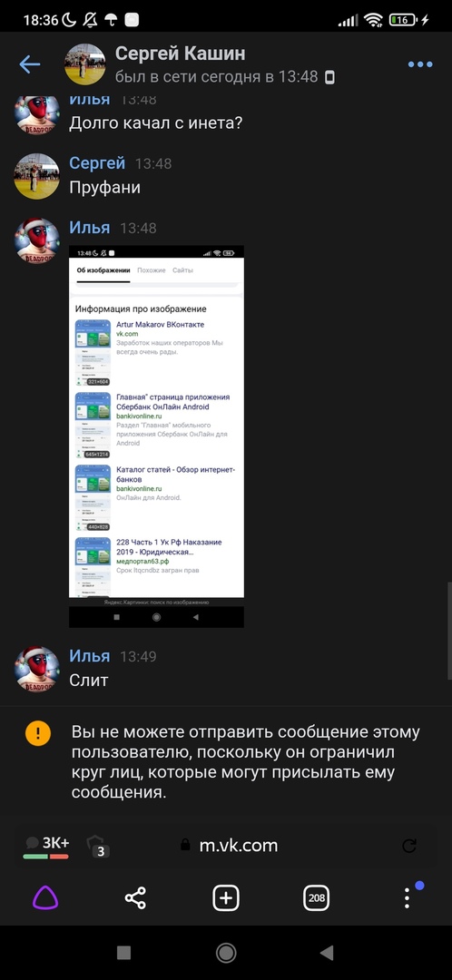Tap Илья's Deadpool avatar beside Слит message

[x=37, y=670]
